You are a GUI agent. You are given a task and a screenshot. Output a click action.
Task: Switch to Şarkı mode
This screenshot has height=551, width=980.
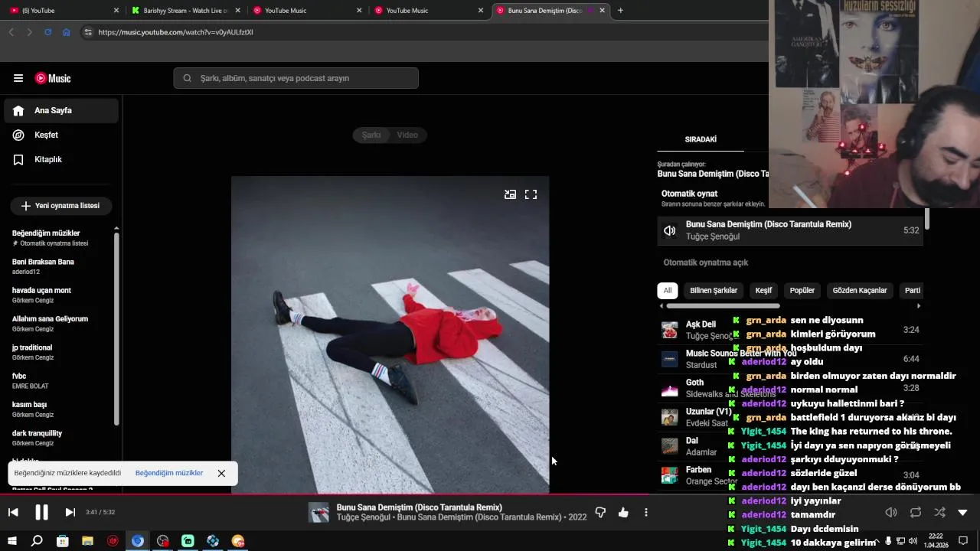[x=371, y=135]
